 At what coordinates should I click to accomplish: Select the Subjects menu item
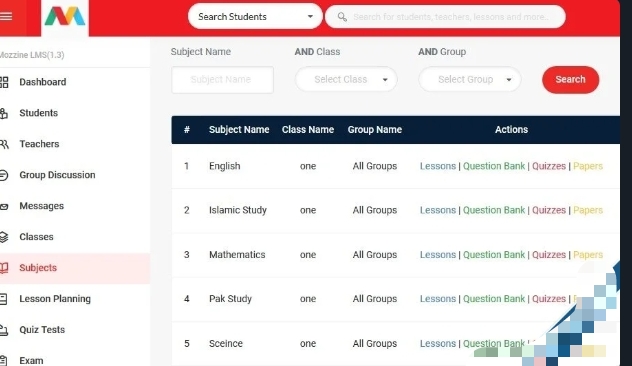tap(38, 268)
